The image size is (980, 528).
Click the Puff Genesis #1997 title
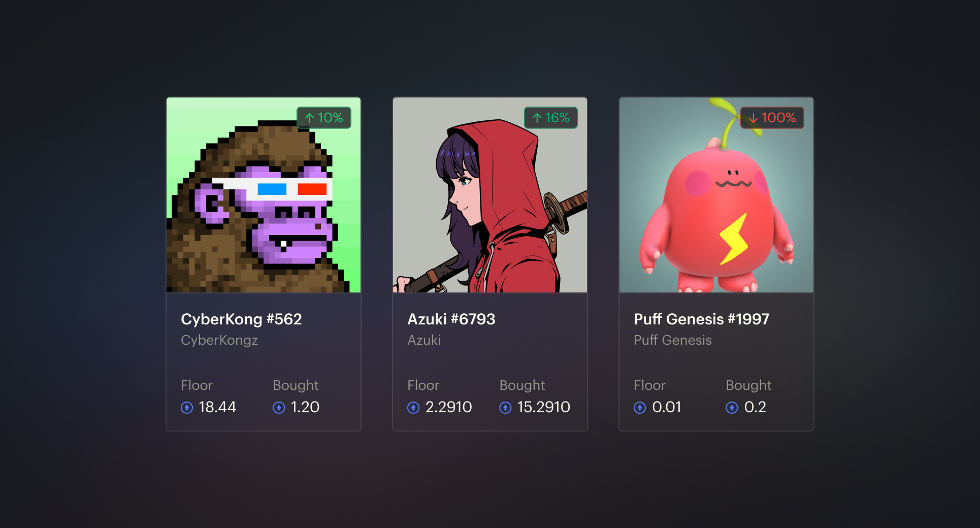tap(701, 319)
